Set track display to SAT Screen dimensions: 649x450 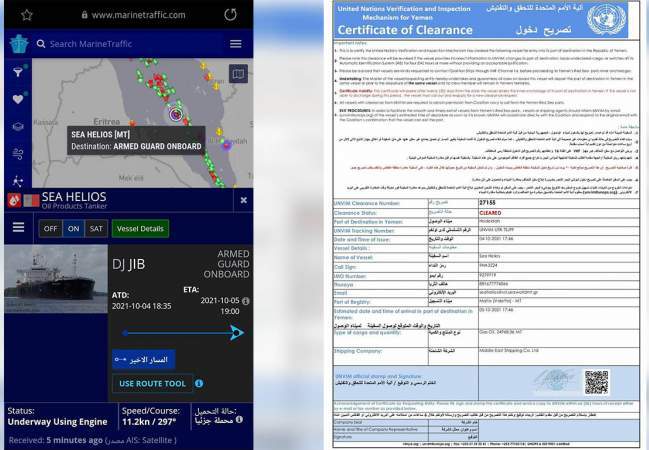(96, 229)
